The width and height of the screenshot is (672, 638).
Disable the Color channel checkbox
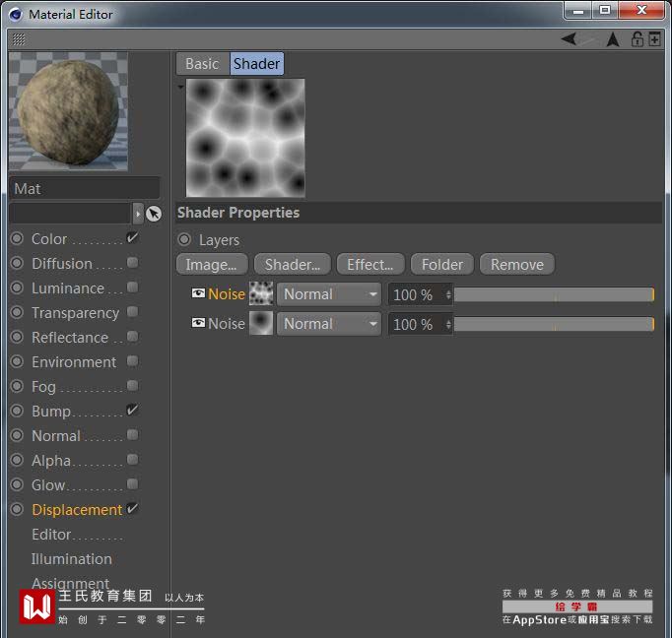132,237
